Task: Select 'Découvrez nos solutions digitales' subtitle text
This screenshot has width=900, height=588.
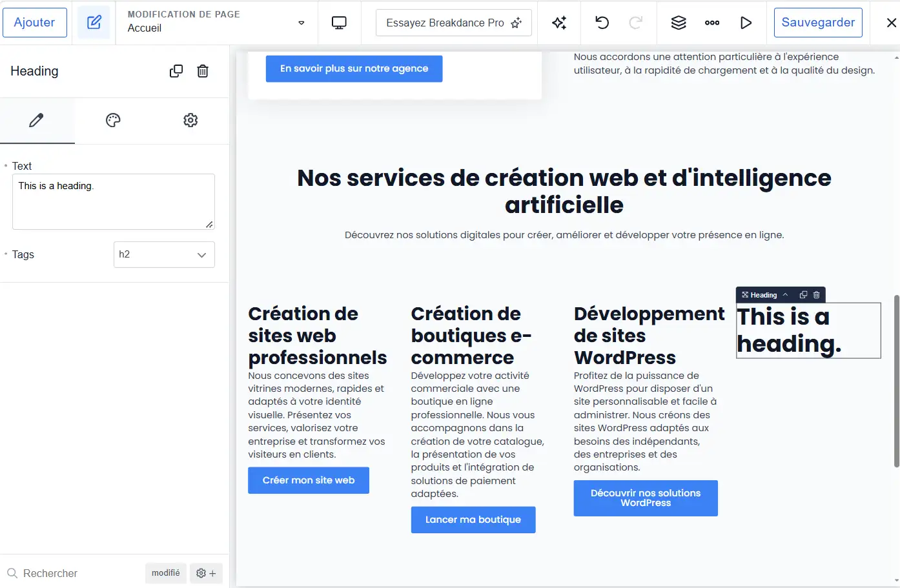Action: point(564,235)
